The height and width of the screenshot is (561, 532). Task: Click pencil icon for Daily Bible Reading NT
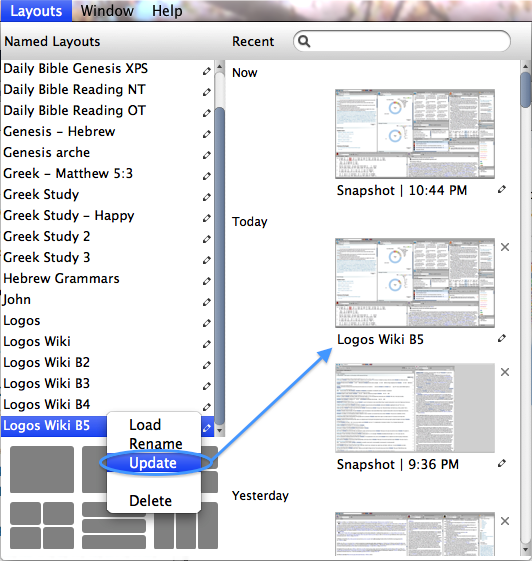(x=206, y=92)
